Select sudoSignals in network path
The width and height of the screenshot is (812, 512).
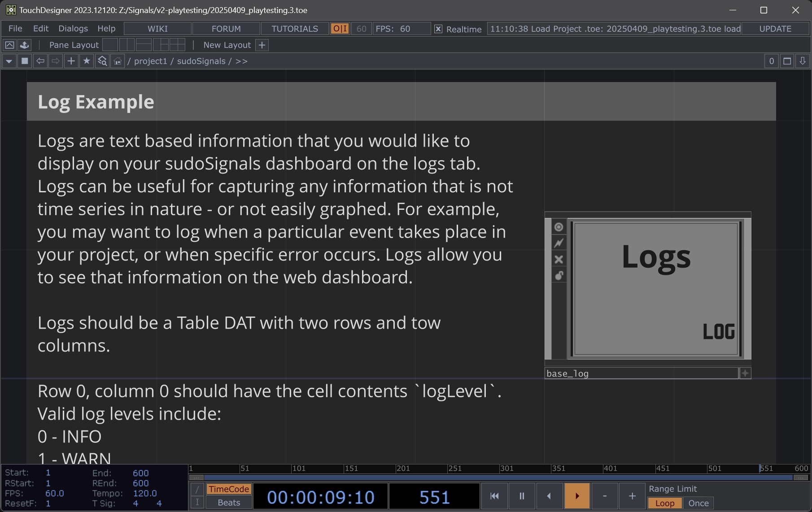tap(201, 61)
